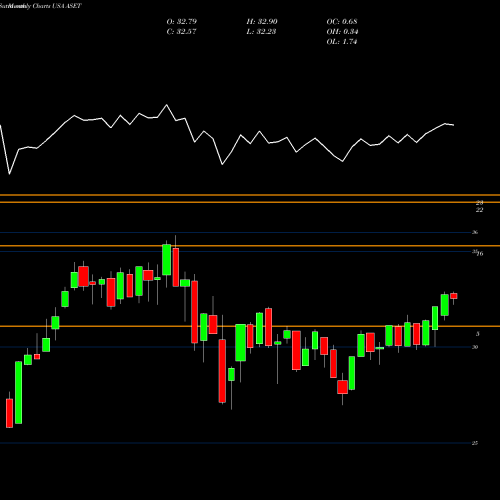
Task: Click the latest small red candlestick
Action: 454,296
